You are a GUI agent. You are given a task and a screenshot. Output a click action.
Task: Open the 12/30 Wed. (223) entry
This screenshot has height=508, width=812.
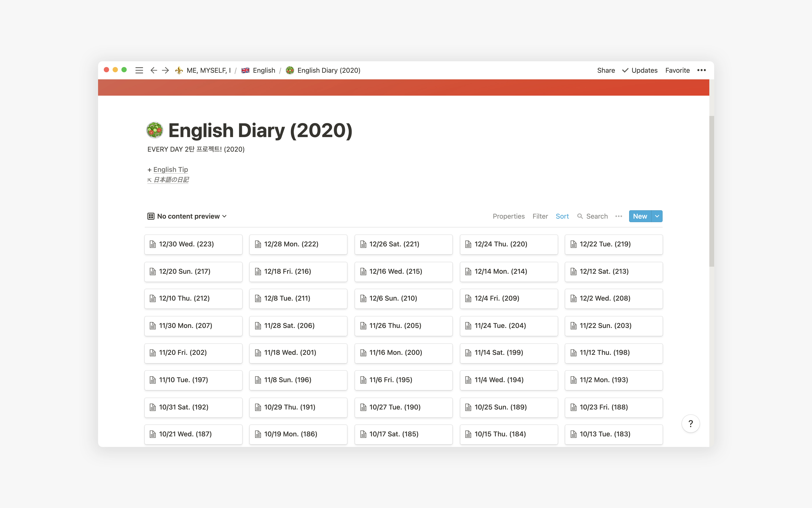click(x=193, y=244)
